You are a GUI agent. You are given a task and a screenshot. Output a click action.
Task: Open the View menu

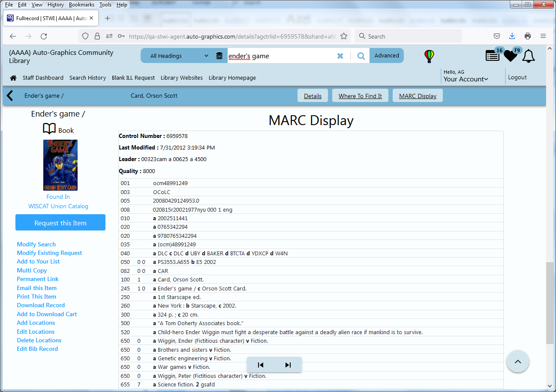(x=37, y=5)
